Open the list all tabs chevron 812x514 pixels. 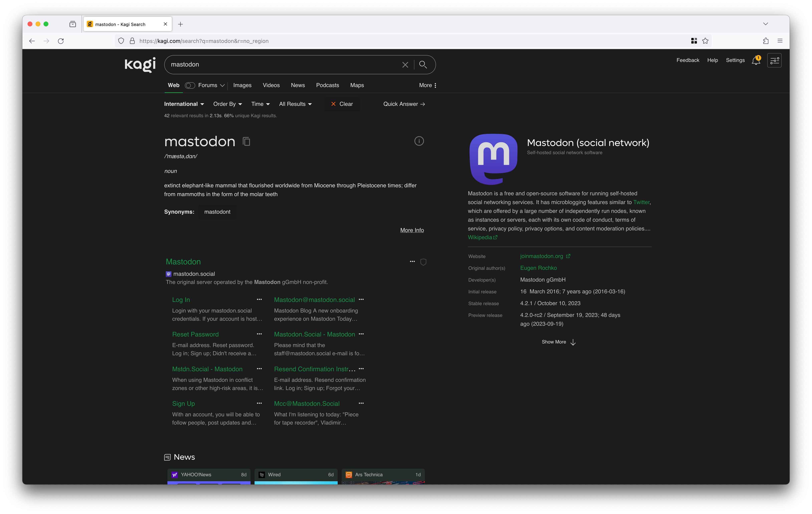pyautogui.click(x=765, y=24)
